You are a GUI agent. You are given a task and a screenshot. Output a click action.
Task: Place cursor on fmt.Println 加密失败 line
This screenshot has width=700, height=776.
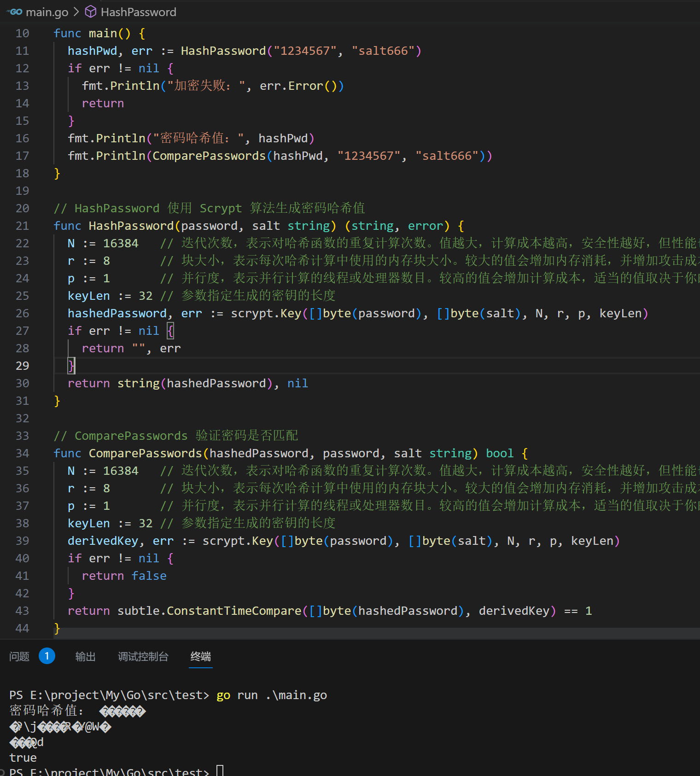point(213,86)
